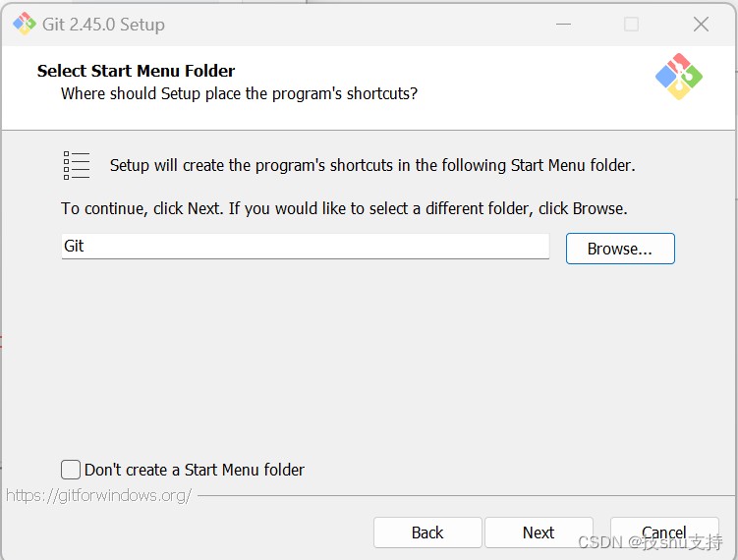Return to the previous step with Back
This screenshot has width=738, height=560.
click(x=427, y=532)
